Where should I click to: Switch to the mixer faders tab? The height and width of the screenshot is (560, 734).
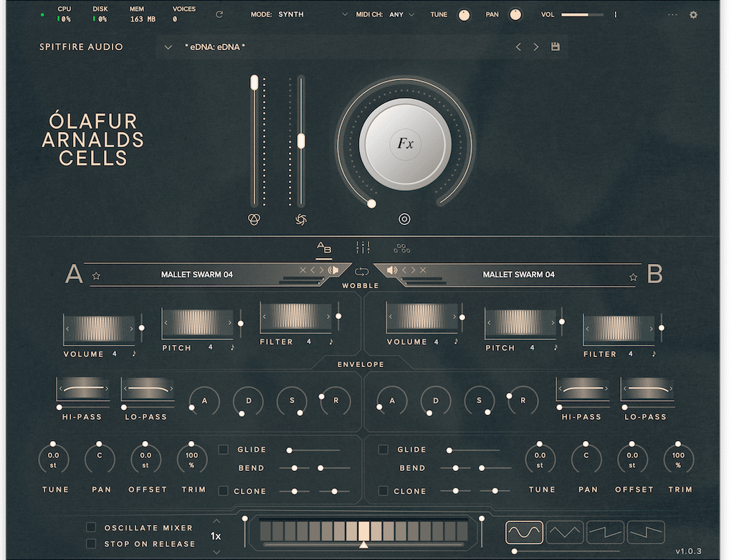[363, 247]
